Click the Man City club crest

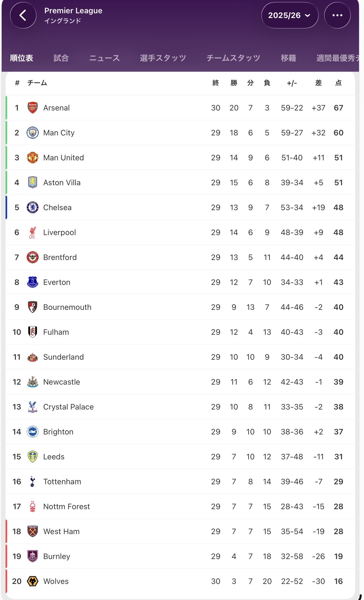33,133
